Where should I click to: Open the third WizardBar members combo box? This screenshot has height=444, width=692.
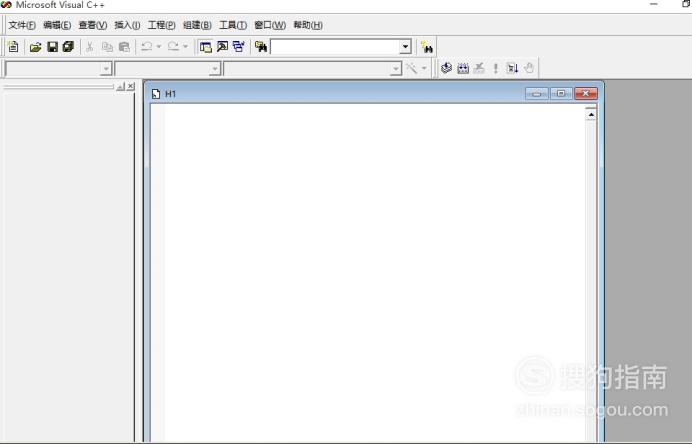(x=312, y=69)
